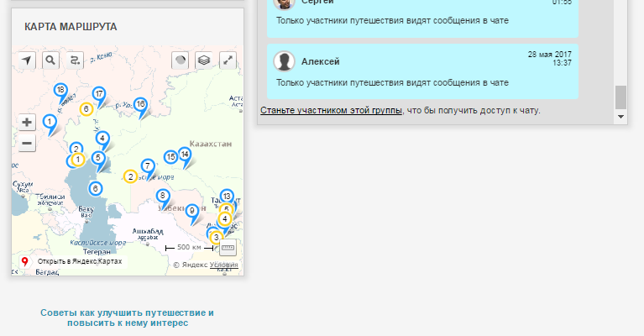This screenshot has height=336, width=644.
Task: Open Yandex terms 'Условия' link
Action: click(223, 265)
